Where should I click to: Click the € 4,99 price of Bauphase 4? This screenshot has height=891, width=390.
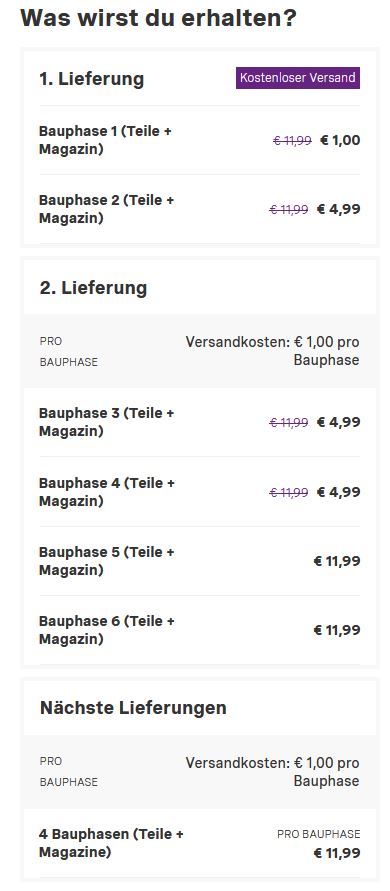coord(338,492)
